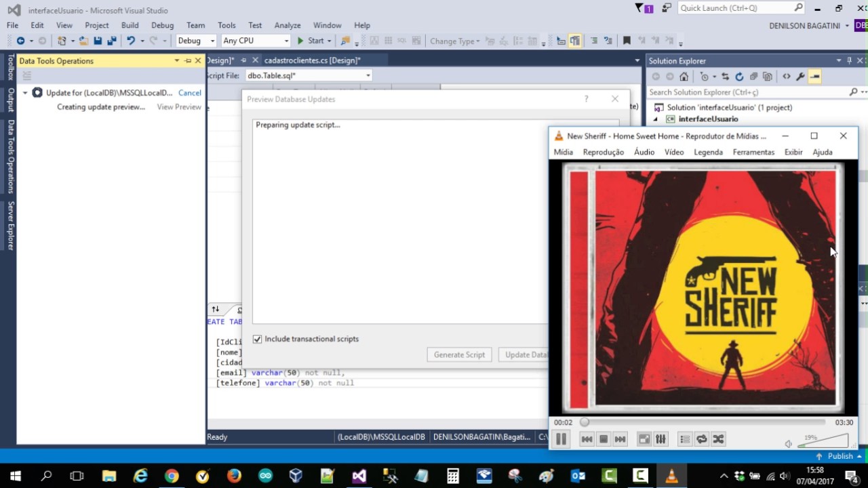The height and width of the screenshot is (488, 868).
Task: Click the Visual Studio icon in Windows taskbar
Action: [x=359, y=476]
